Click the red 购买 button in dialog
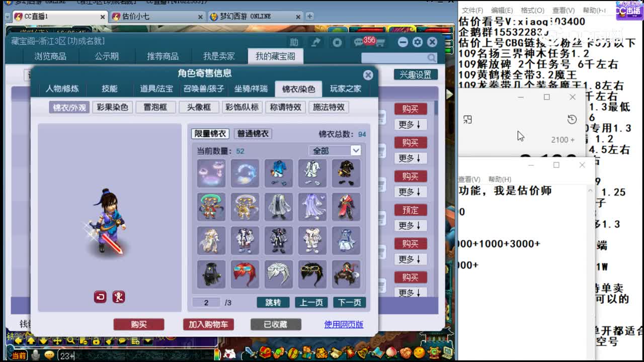 (139, 325)
